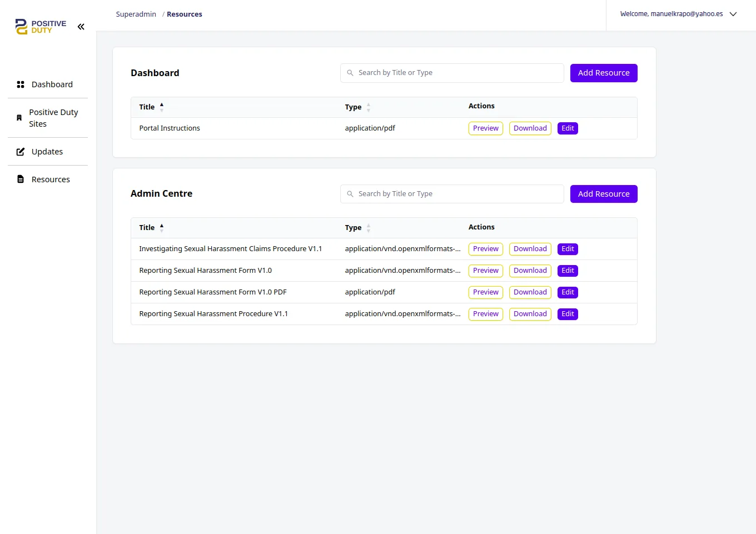Select the Dashboard grid icon in sidebar
Screen dimensions: 756x534
(20, 84)
